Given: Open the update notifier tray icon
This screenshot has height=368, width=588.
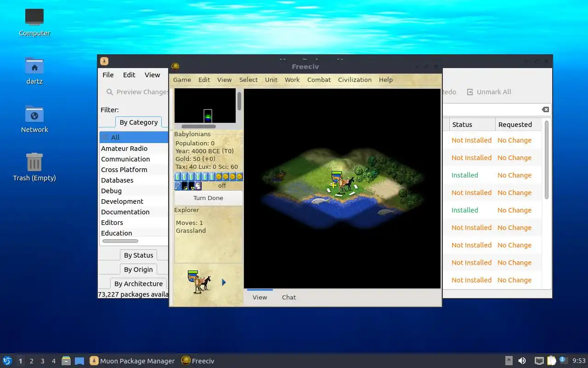Looking at the screenshot, I should coord(563,360).
